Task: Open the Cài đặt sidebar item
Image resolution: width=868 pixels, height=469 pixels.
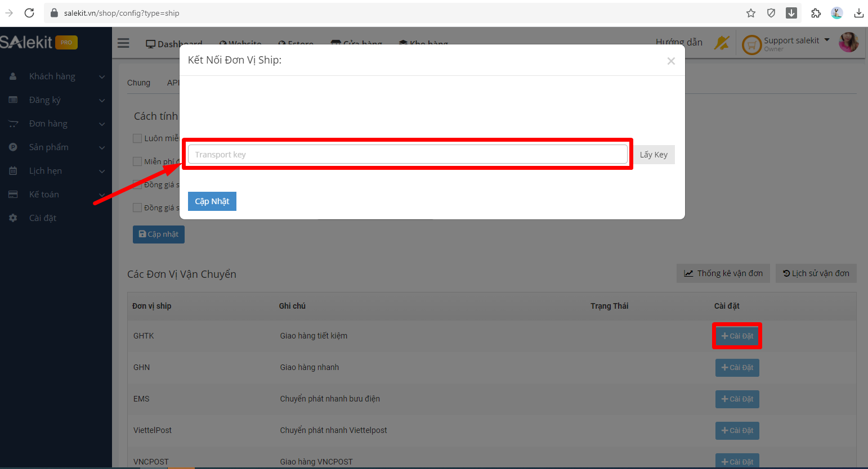Action: point(43,218)
